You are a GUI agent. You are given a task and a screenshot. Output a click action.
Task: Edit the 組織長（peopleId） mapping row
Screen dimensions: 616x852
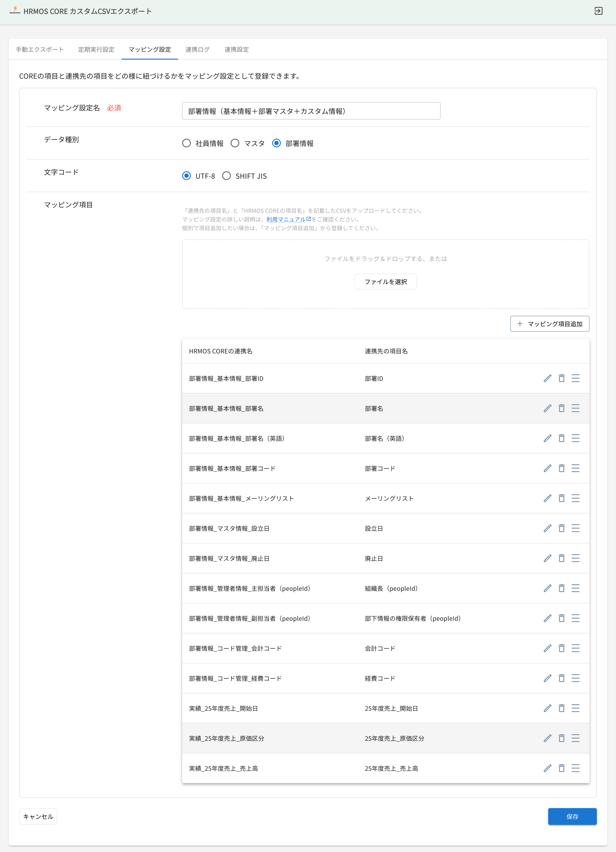coord(547,588)
